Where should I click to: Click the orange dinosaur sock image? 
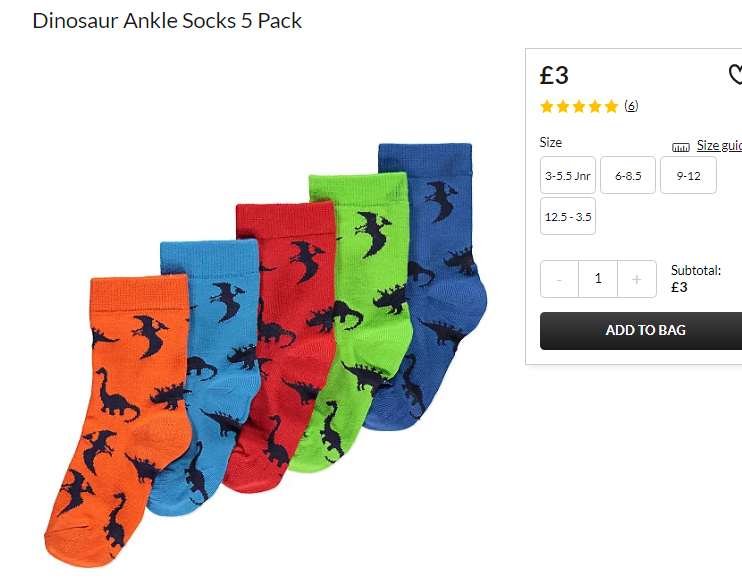pyautogui.click(x=118, y=417)
